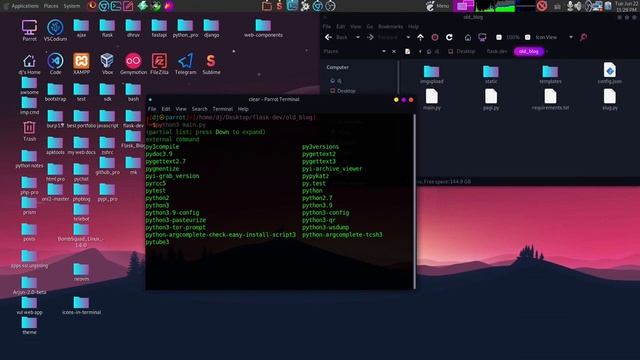Image resolution: width=640 pixels, height=360 pixels.
Task: Click the Chromium launcher in top panel
Action: click(x=104, y=6)
